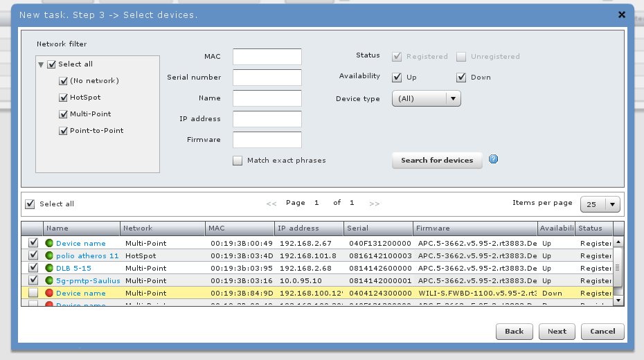The image size is (644, 360).
Task: Click MAC cell 00:19:3B:03:16
Action: point(242,281)
